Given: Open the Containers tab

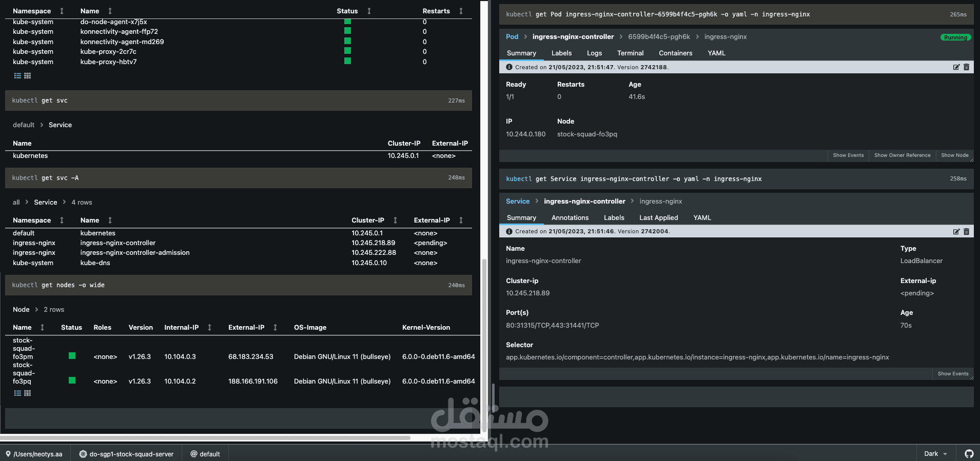Looking at the screenshot, I should click(675, 53).
